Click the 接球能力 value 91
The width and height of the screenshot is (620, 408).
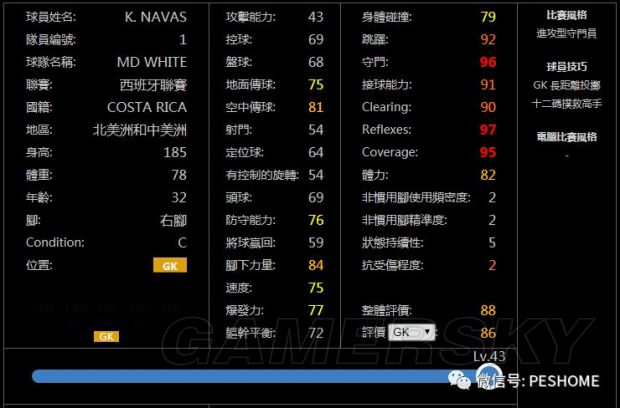(488, 85)
